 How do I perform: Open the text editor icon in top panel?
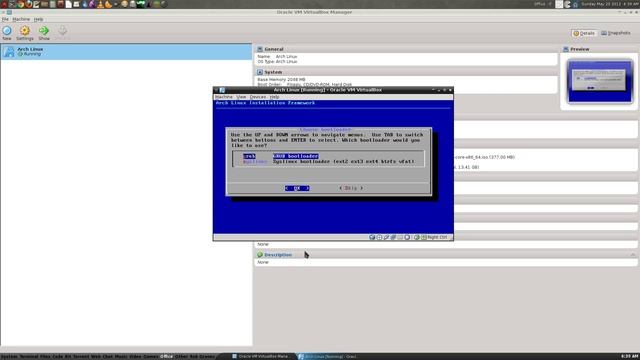(36, 4)
